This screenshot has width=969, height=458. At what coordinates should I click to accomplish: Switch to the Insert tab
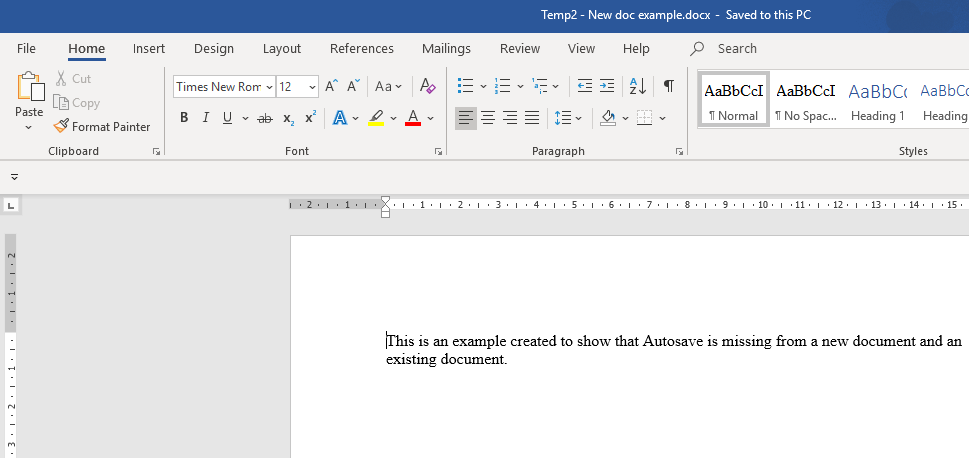(149, 48)
